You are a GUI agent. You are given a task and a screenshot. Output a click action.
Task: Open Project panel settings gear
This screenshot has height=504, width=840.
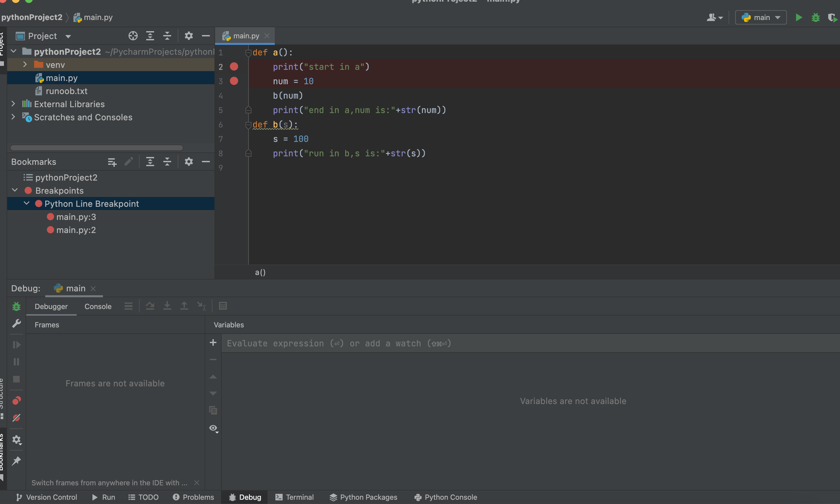(189, 36)
